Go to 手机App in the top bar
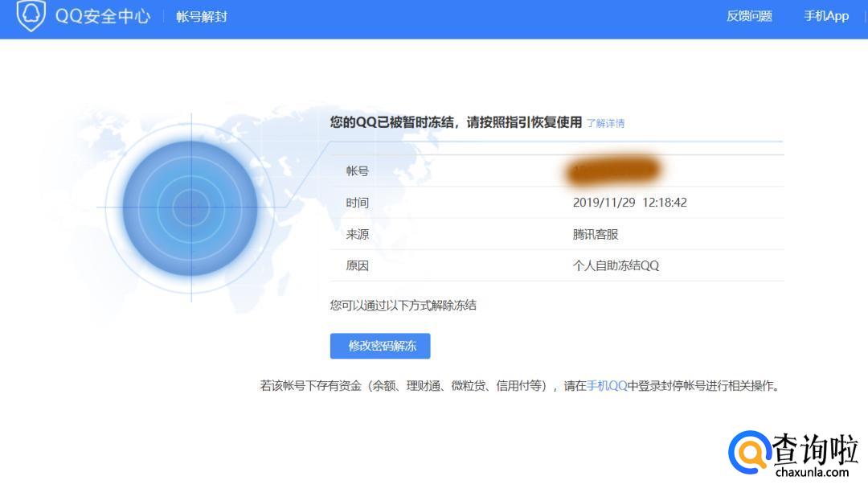The width and height of the screenshot is (868, 497). 826,16
